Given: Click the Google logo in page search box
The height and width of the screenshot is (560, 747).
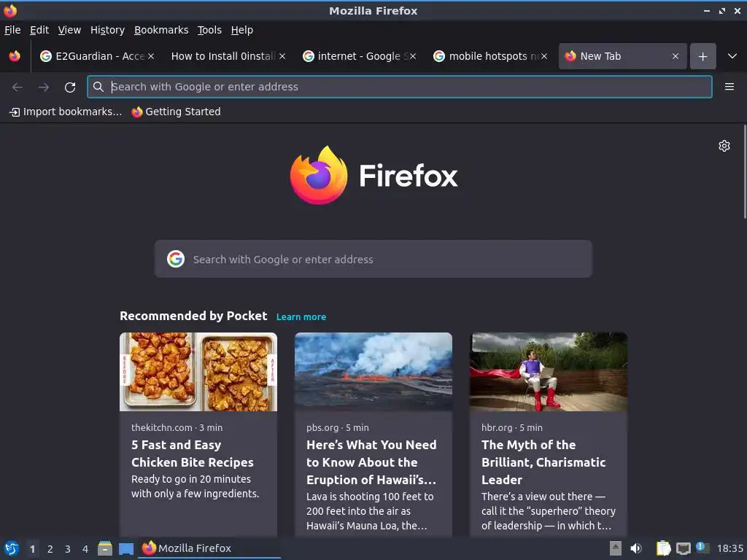Looking at the screenshot, I should (x=176, y=259).
